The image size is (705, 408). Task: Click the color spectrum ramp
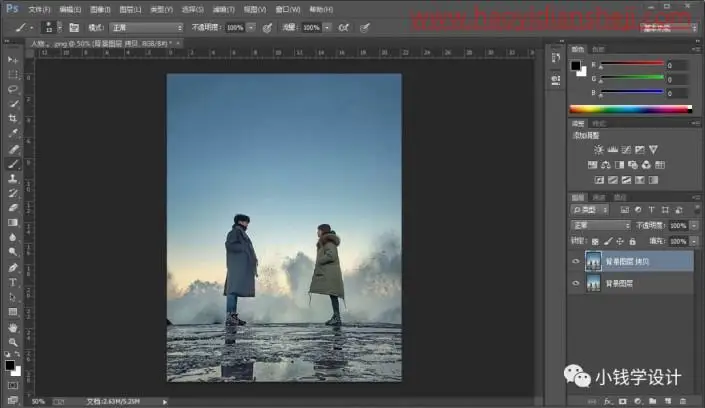630,109
